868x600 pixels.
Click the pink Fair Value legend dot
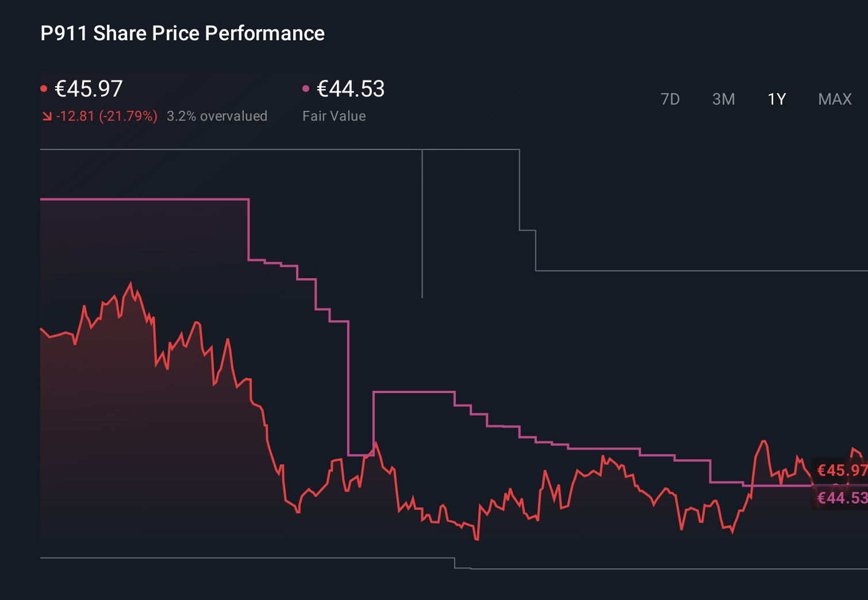306,88
